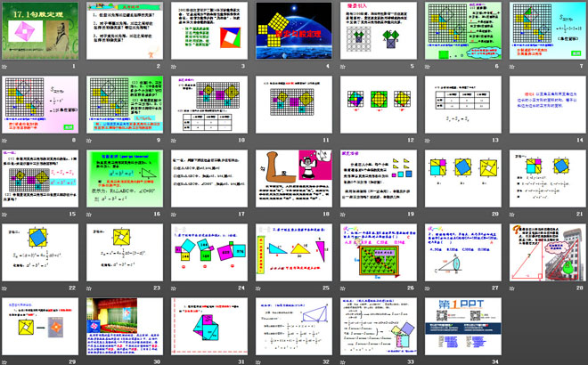This screenshot has height=365, width=588.
Task: Click animation star icon under slide 16
Action: (89, 215)
